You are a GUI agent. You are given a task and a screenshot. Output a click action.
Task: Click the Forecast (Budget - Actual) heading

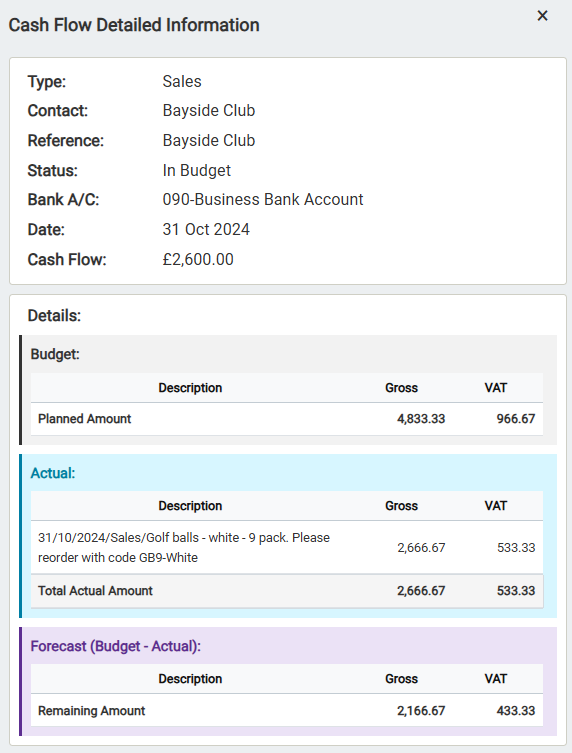point(115,646)
